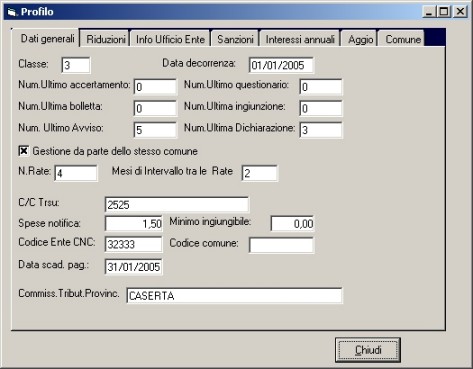473x369 pixels.
Task: Click the 'Minimo ingiungibile:' label
Action: point(210,221)
